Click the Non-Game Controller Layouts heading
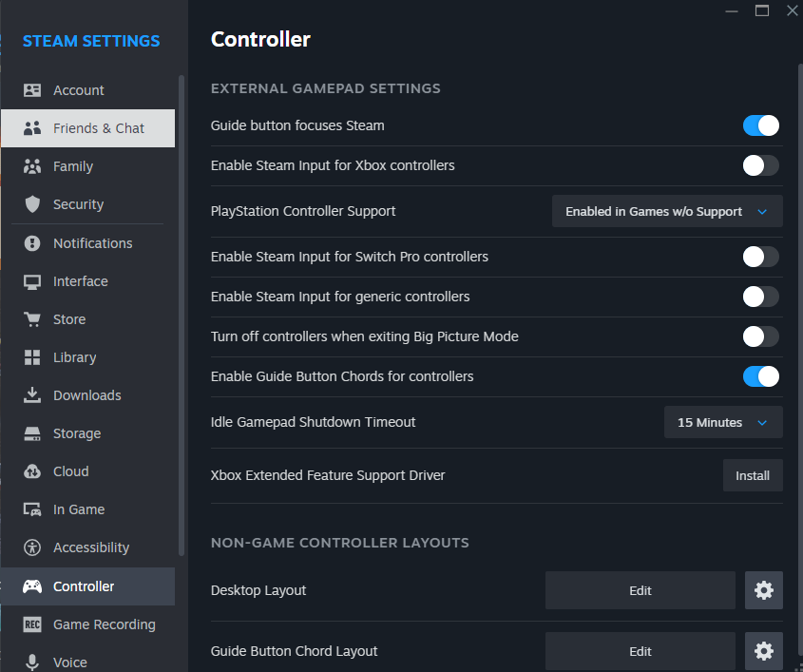 click(340, 543)
